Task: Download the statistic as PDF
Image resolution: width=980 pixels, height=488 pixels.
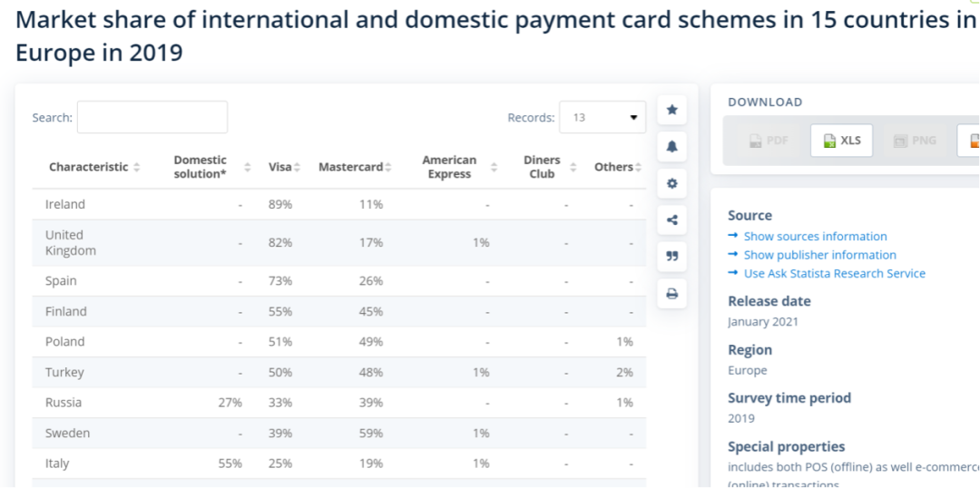Action: (768, 141)
